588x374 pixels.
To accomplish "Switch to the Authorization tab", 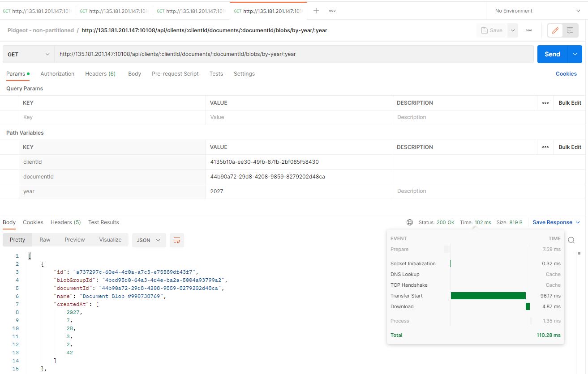I will (x=57, y=74).
